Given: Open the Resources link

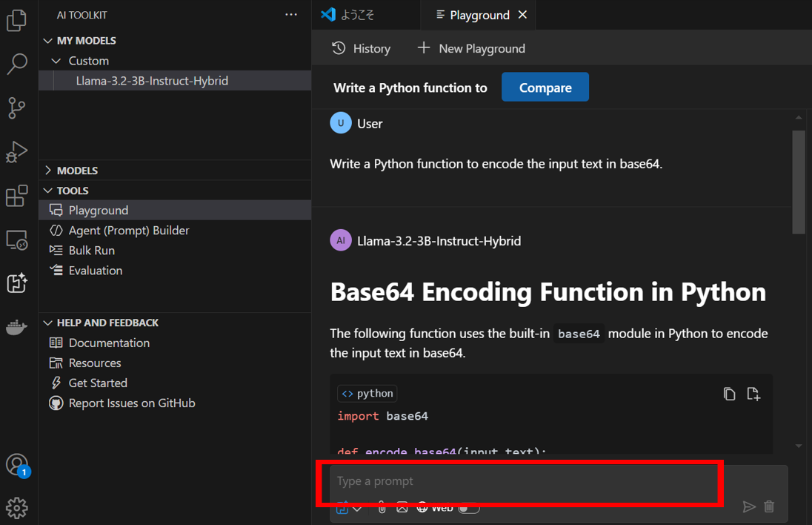Looking at the screenshot, I should point(175,363).
